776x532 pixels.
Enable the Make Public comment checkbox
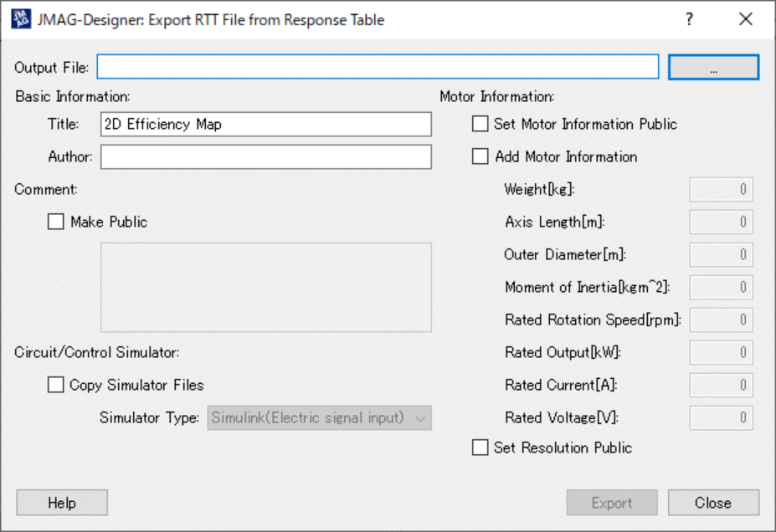pyautogui.click(x=56, y=222)
